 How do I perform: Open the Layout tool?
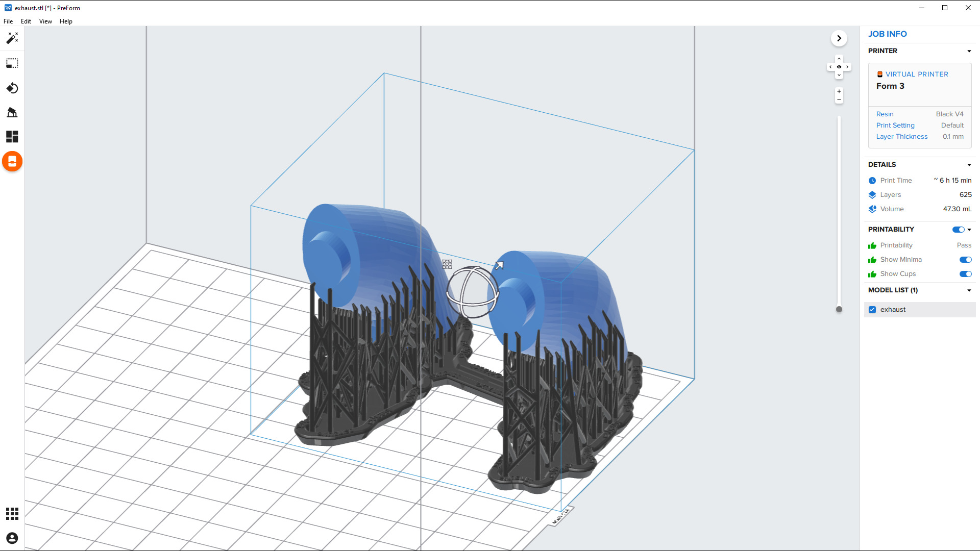[12, 137]
